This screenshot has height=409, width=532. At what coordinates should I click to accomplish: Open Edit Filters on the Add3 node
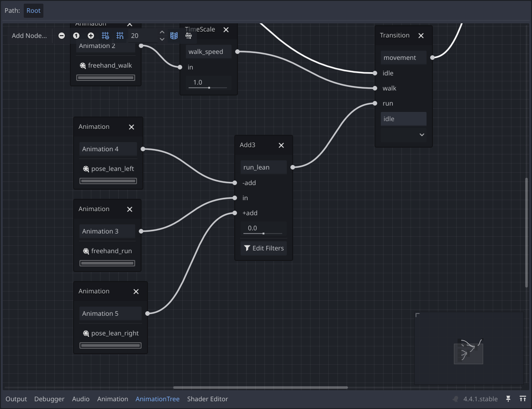263,248
